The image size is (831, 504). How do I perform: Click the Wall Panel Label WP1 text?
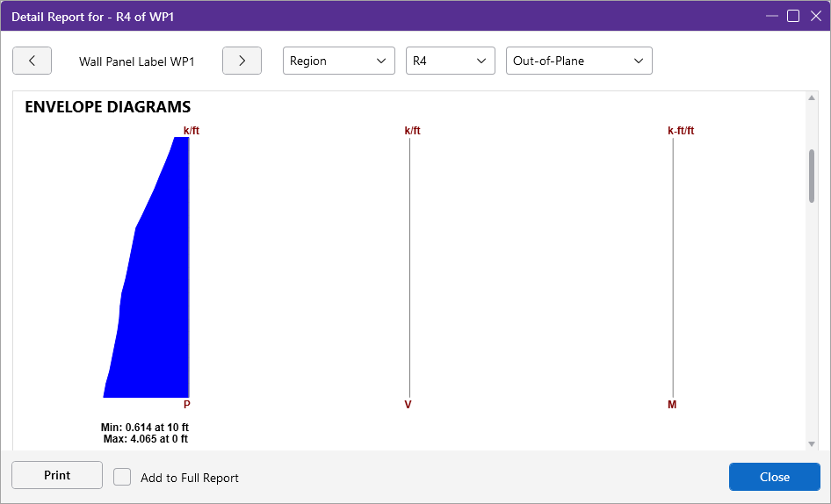click(x=136, y=61)
